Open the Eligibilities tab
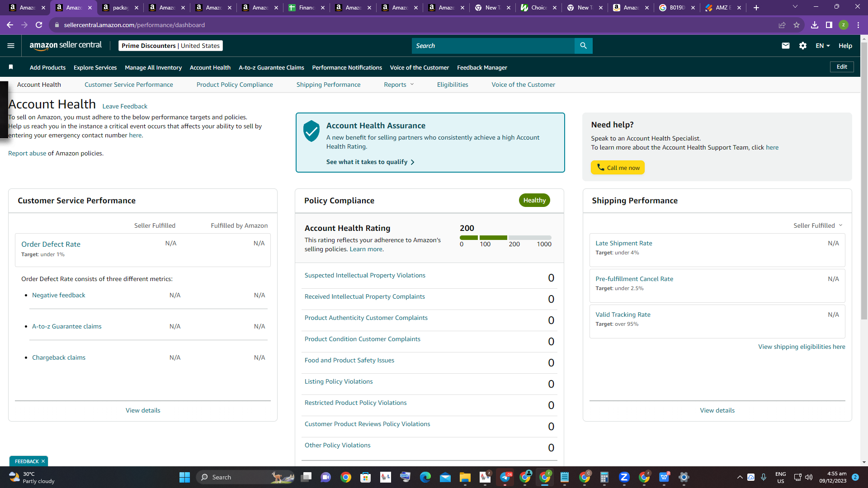 click(x=453, y=84)
